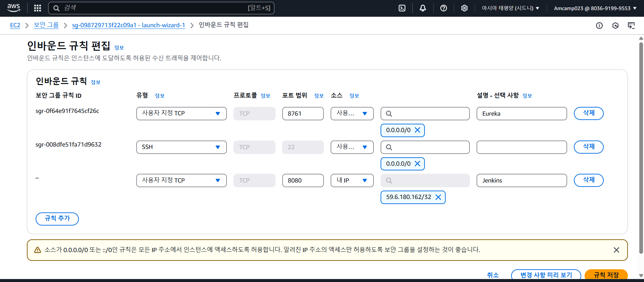
Task: Open the settings gear menu
Action: [464, 8]
